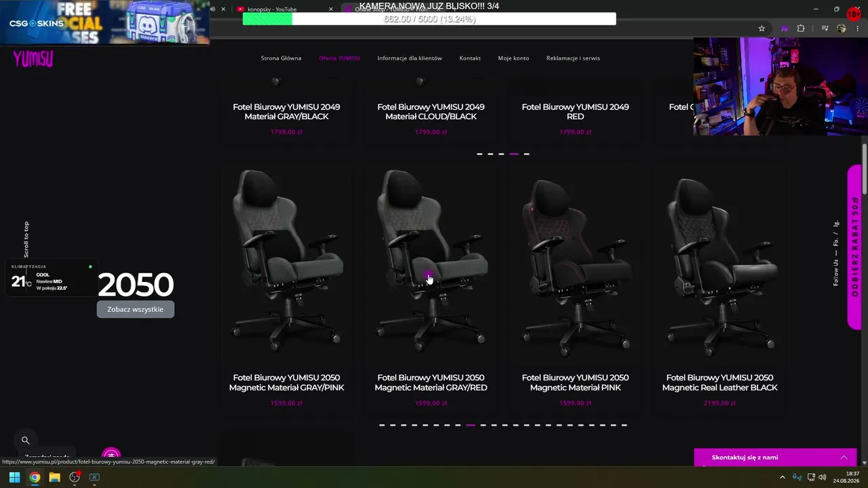Open the network icon in system tray
This screenshot has height=488, width=868.
pyautogui.click(x=811, y=477)
